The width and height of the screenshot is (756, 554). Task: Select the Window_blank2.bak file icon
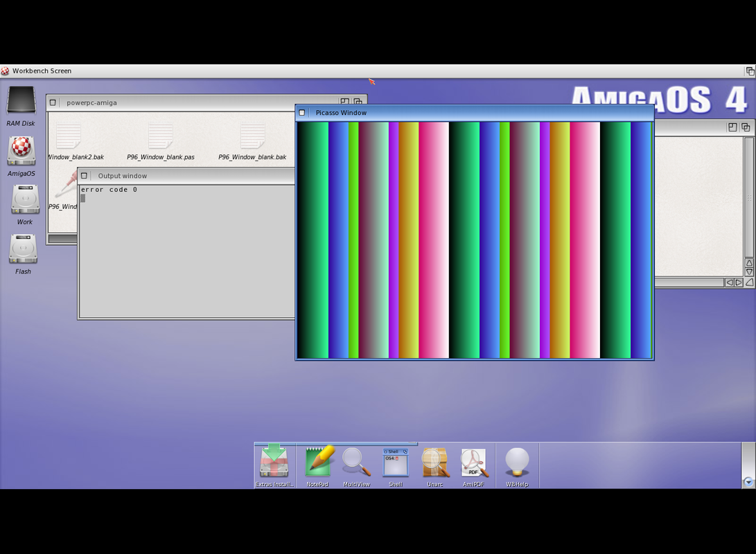tap(69, 136)
